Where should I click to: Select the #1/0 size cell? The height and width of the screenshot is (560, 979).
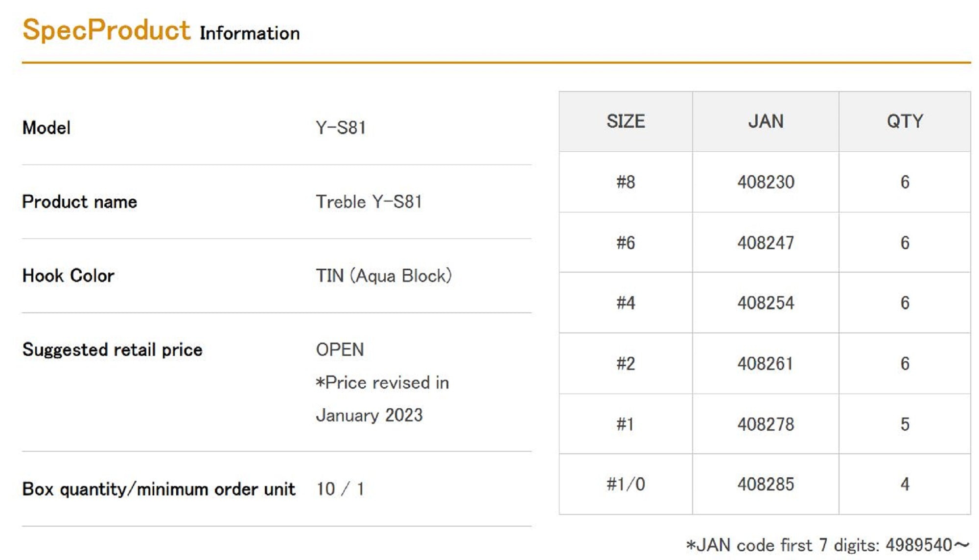(626, 484)
